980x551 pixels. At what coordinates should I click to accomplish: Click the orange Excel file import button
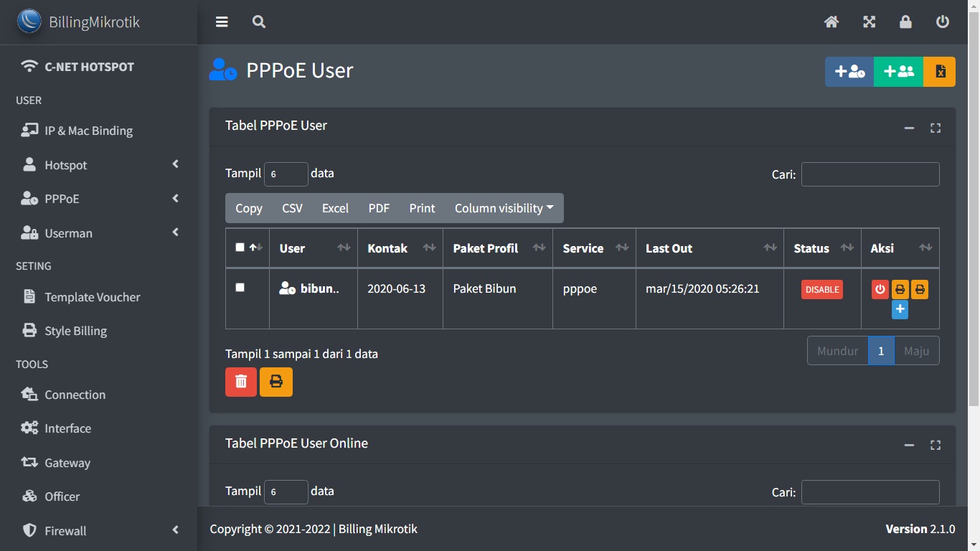pyautogui.click(x=940, y=72)
